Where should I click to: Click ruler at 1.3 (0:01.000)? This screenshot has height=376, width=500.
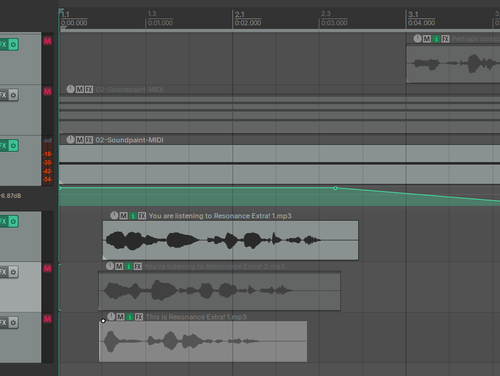point(160,19)
